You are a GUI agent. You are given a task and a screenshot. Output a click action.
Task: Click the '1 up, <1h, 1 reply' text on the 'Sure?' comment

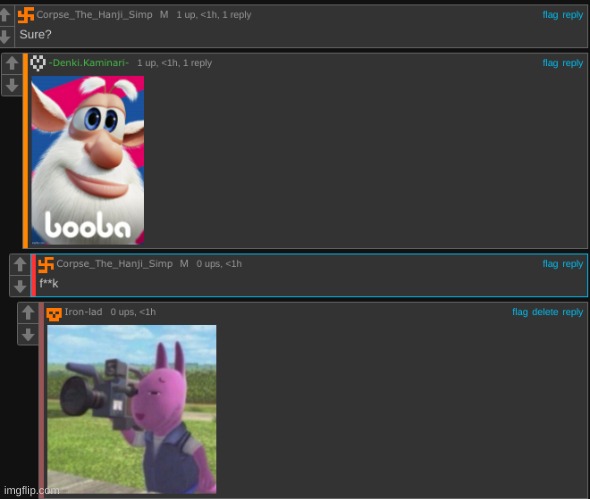214,15
